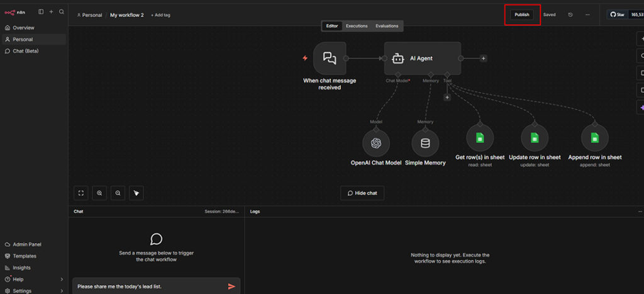Viewport: 644px width, 294px height.
Task: Switch to Executions tab
Action: (x=357, y=26)
